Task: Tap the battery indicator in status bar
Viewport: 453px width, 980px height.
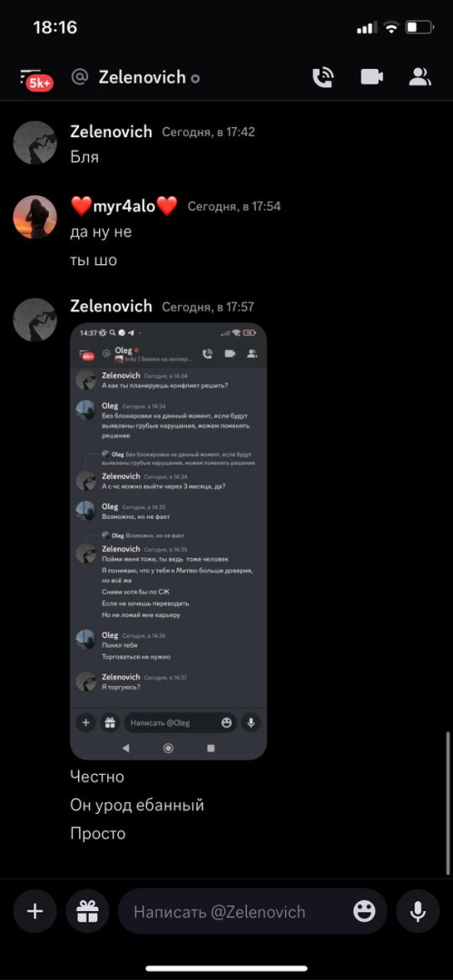Action: pos(419,27)
